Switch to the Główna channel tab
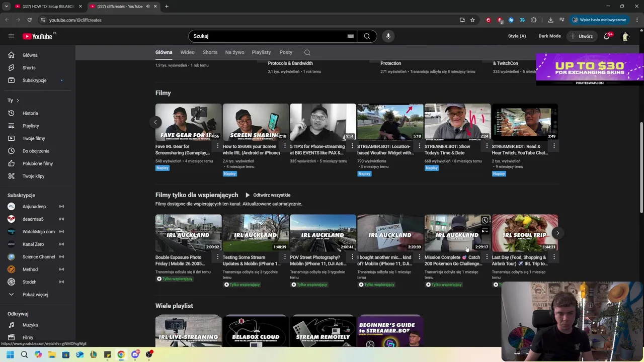This screenshot has width=644, height=362. 164,52
